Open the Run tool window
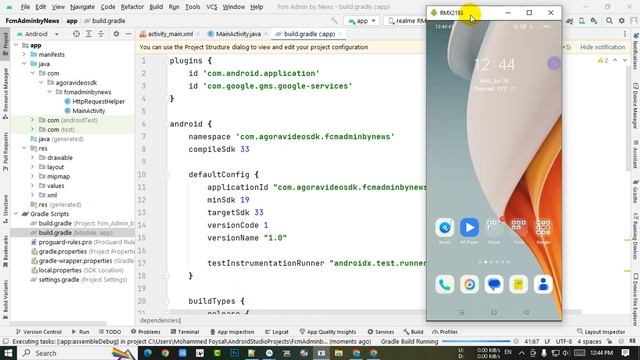This screenshot has height=360, width=640. click(x=80, y=332)
